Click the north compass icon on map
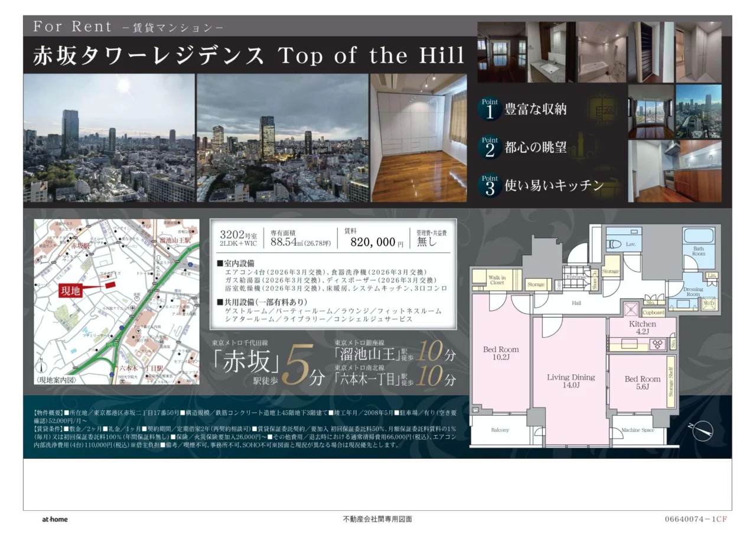The width and height of the screenshot is (756, 535). tap(43, 366)
